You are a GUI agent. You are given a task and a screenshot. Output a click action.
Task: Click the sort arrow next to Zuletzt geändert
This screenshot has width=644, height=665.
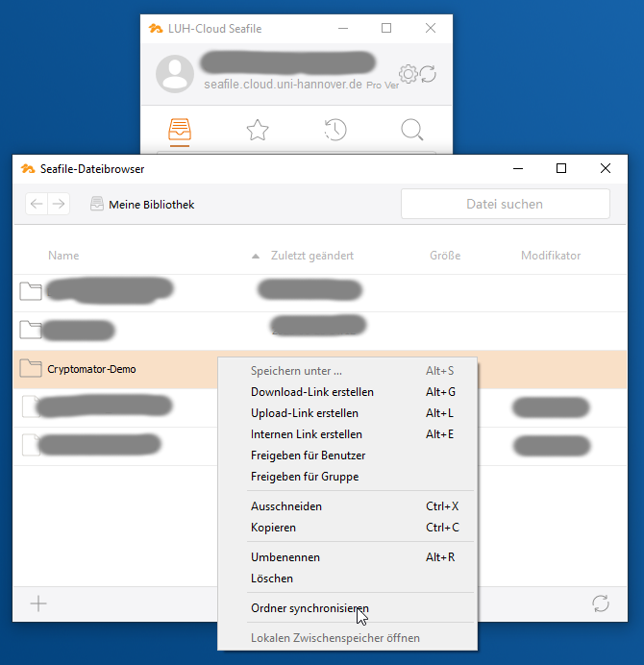tap(256, 257)
